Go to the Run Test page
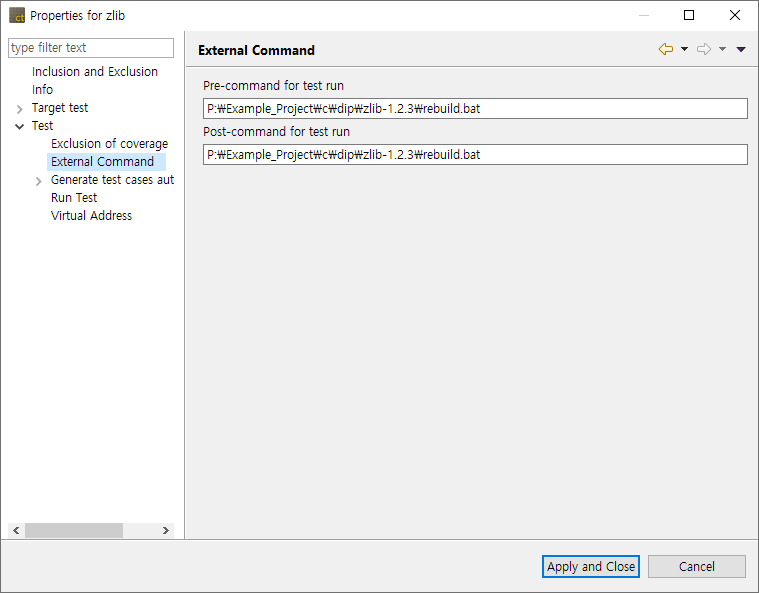 pyautogui.click(x=74, y=198)
